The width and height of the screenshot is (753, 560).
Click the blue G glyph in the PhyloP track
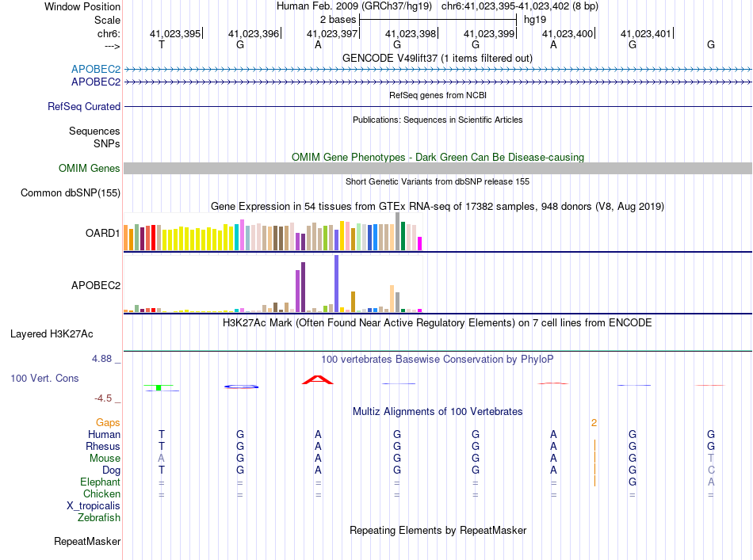[242, 387]
